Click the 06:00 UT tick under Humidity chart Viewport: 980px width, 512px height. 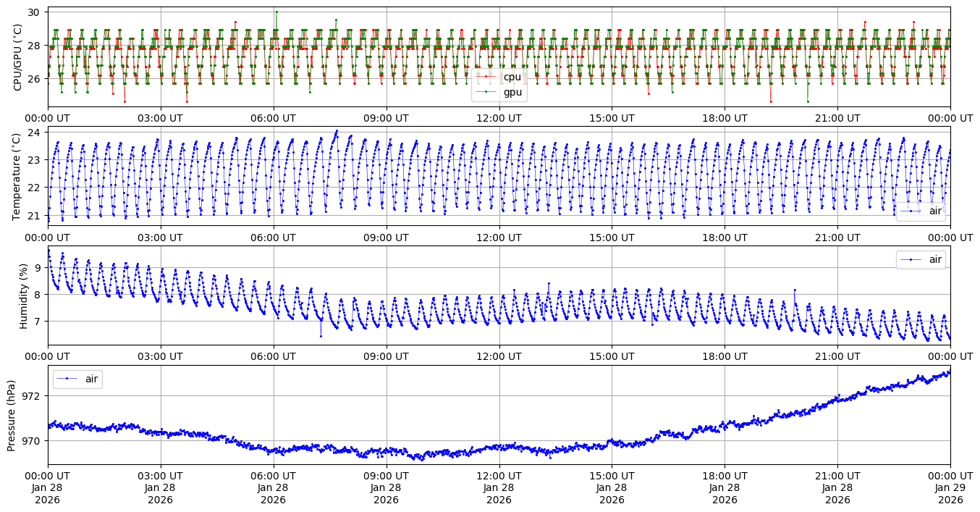273,356
